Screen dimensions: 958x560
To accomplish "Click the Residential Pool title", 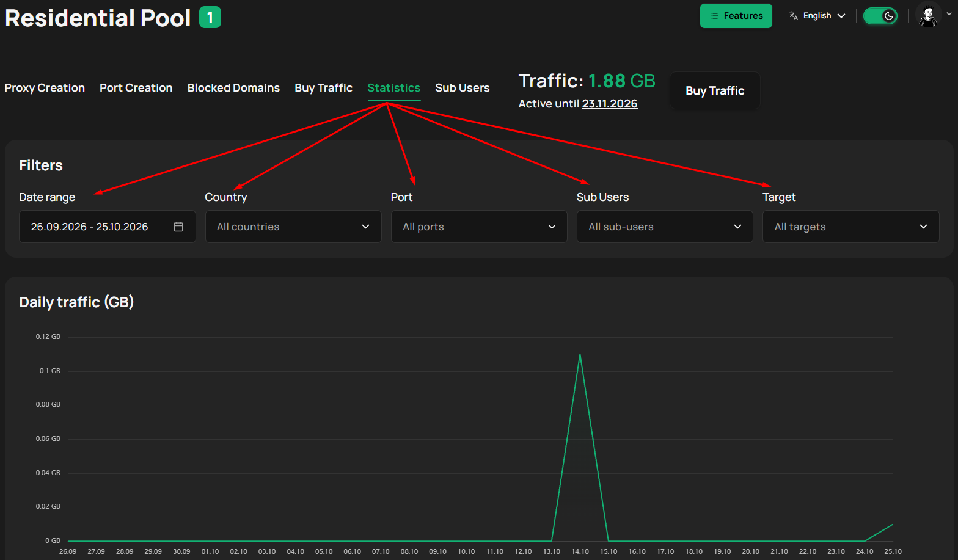I will click(98, 18).
